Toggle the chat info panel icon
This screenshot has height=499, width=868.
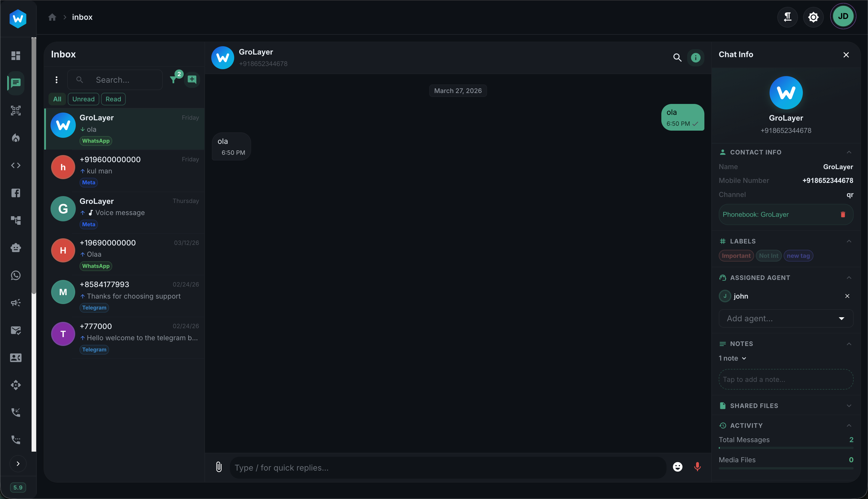pyautogui.click(x=695, y=58)
